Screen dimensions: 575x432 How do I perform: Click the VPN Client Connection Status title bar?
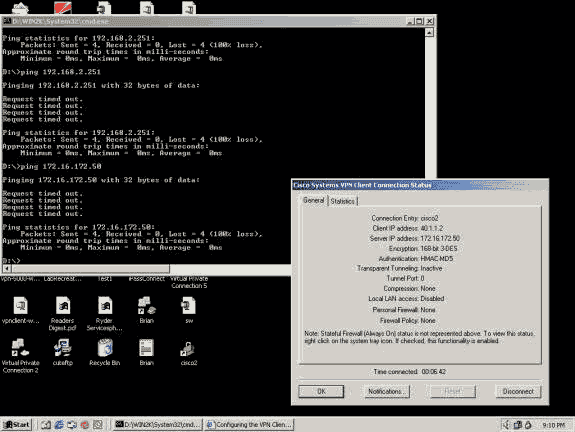click(x=420, y=185)
